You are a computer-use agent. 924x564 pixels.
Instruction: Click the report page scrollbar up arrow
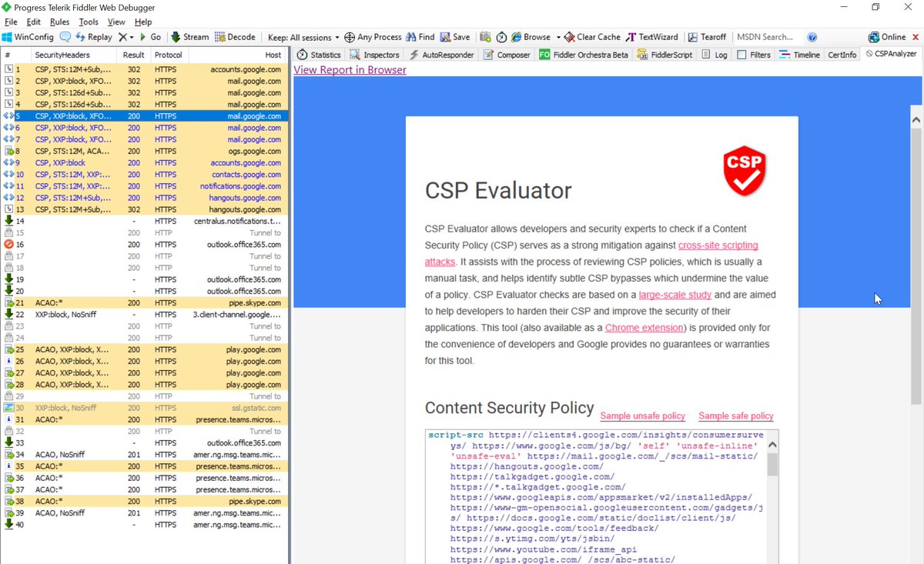[916, 121]
